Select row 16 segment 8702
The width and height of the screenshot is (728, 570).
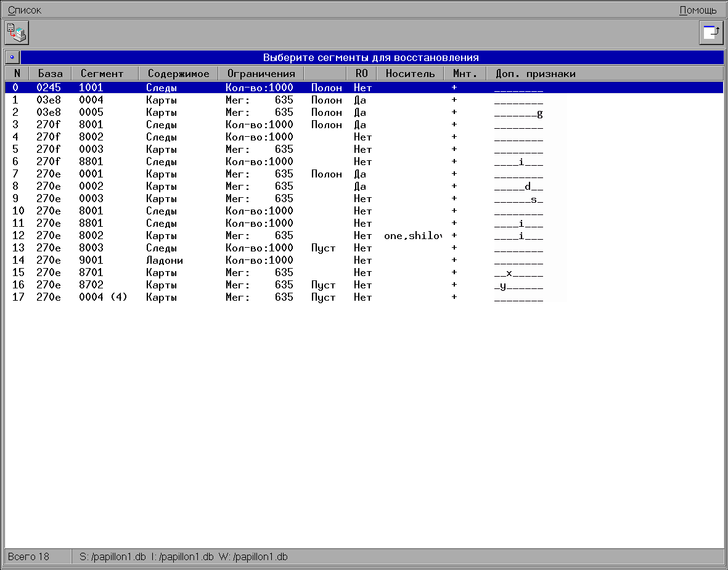pyautogui.click(x=364, y=285)
